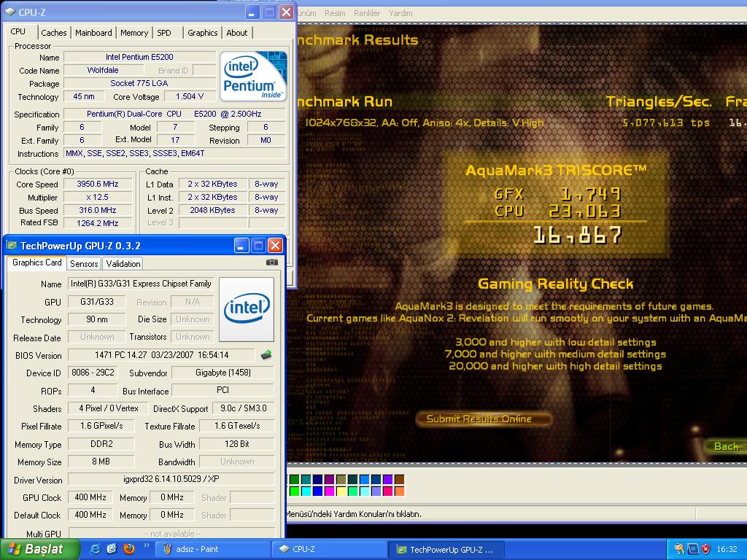Click the Device ID value 8086 - 29C2

(x=93, y=373)
